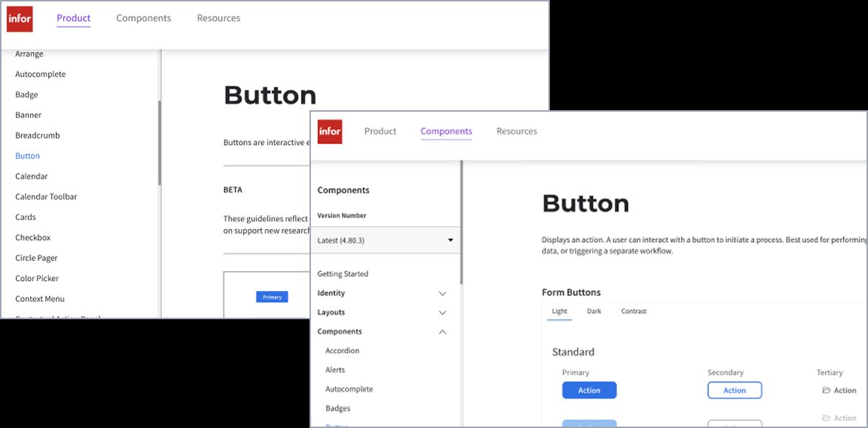
Task: Open the Product tab in the front window
Action: pos(380,131)
